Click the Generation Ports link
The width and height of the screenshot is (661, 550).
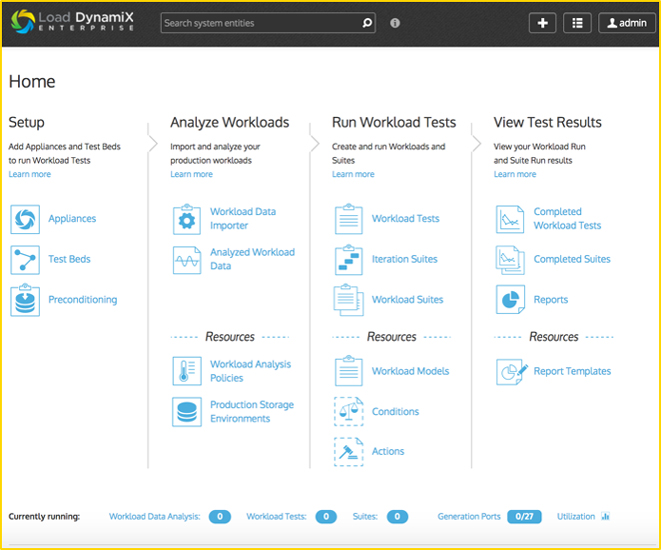point(469,517)
